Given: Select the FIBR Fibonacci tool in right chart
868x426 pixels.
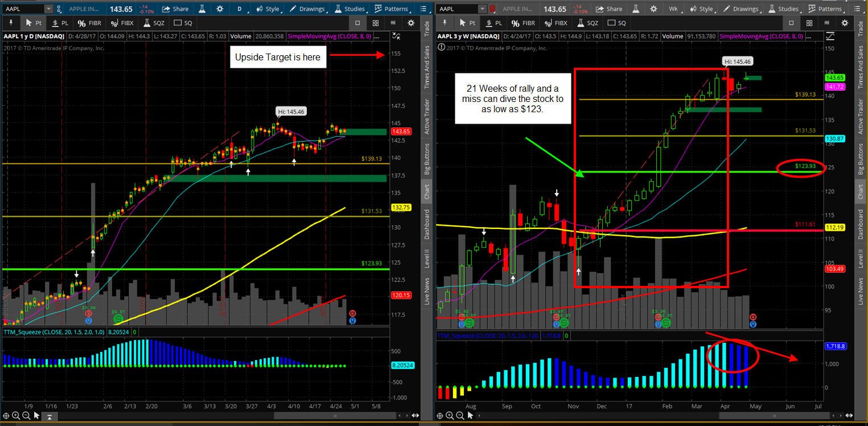Looking at the screenshot, I should (x=522, y=23).
